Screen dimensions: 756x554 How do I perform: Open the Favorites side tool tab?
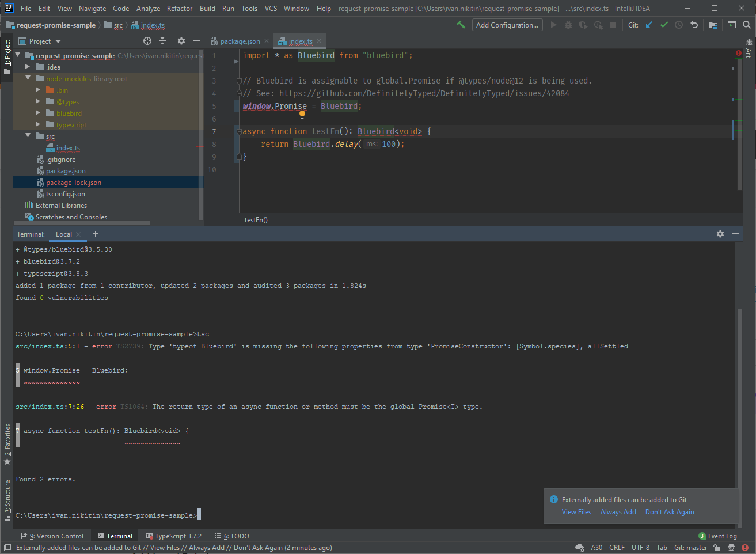[x=7, y=445]
